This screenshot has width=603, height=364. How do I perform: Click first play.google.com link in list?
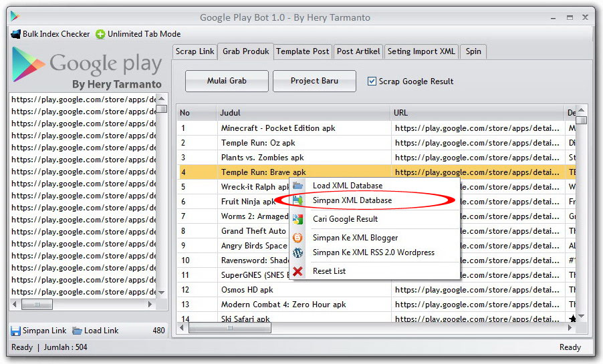84,100
